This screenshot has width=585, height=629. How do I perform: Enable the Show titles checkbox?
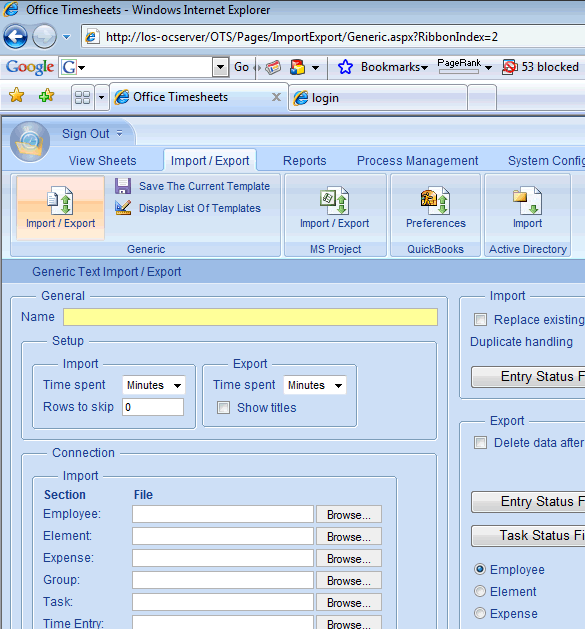coord(223,408)
